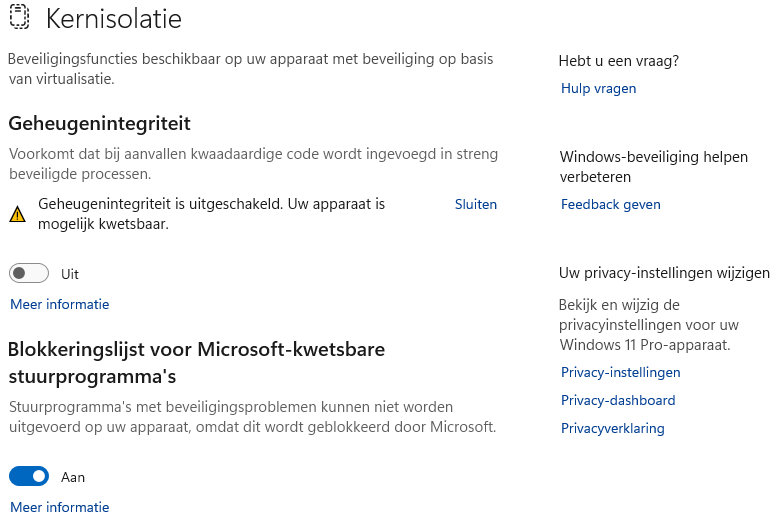Go to Privacy-instellingen
The image size is (777, 521).
pos(620,372)
